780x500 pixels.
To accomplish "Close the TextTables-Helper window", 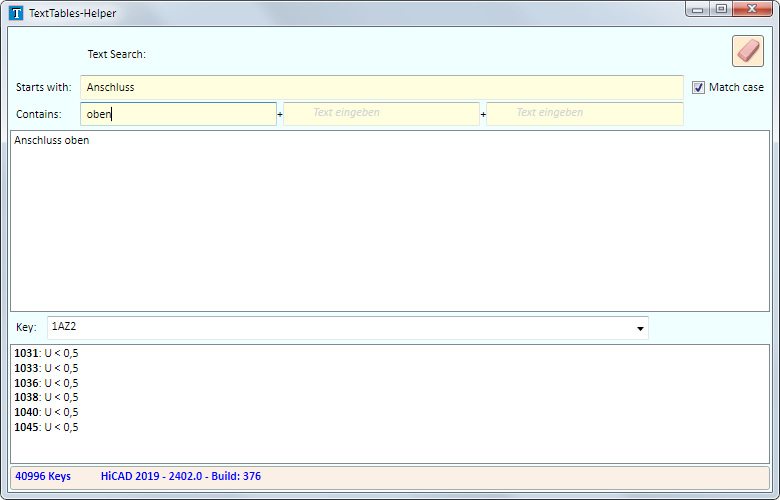I will pos(752,9).
